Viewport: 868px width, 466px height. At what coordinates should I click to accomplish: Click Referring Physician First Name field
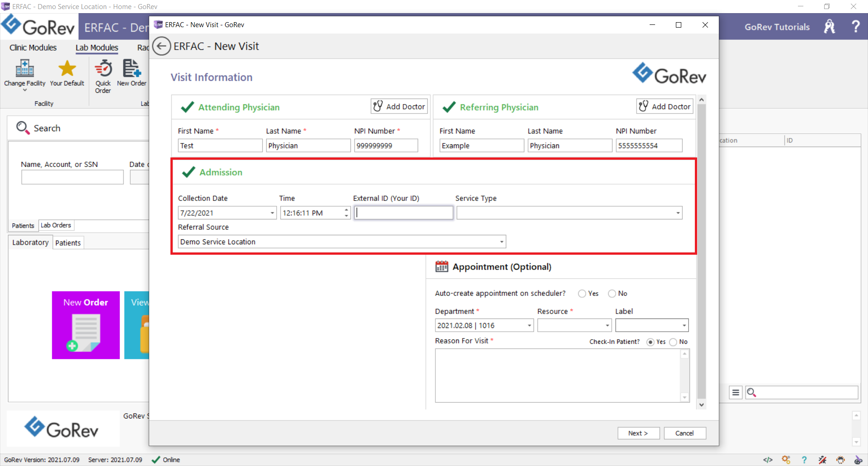pos(482,146)
